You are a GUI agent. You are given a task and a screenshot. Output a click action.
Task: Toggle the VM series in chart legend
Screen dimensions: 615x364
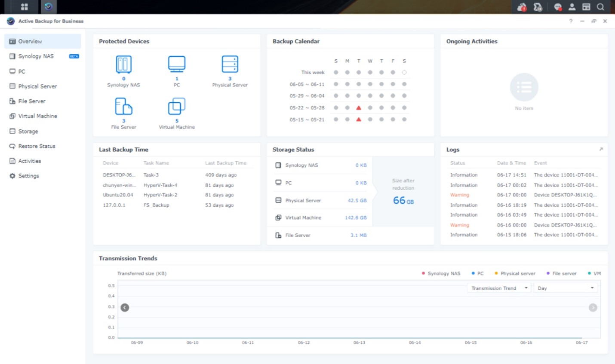tap(594, 273)
